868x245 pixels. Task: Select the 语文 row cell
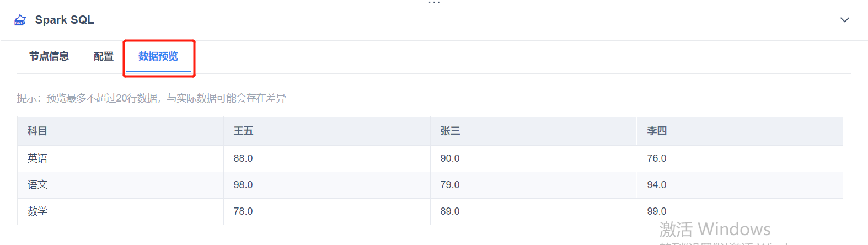point(37,185)
